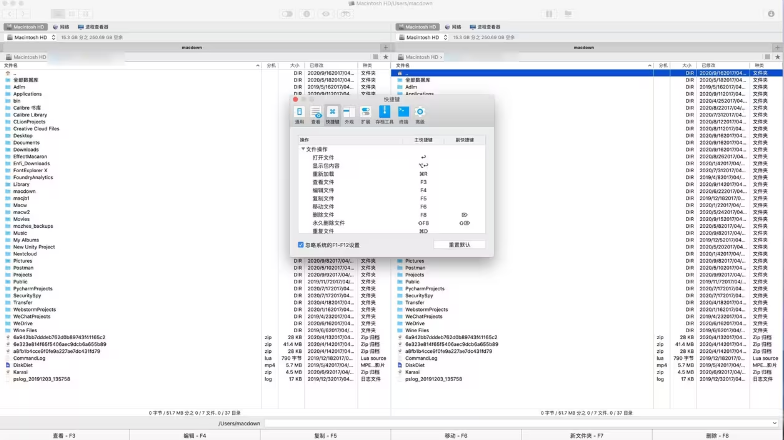Select the DiskDiet file in left pane
The image size is (784, 440).
point(23,365)
